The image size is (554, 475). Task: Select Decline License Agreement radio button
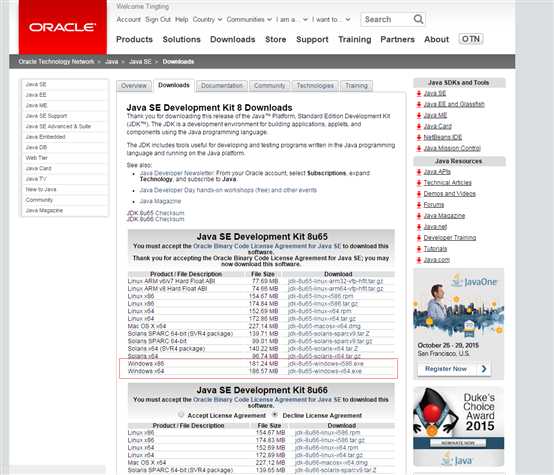275,415
